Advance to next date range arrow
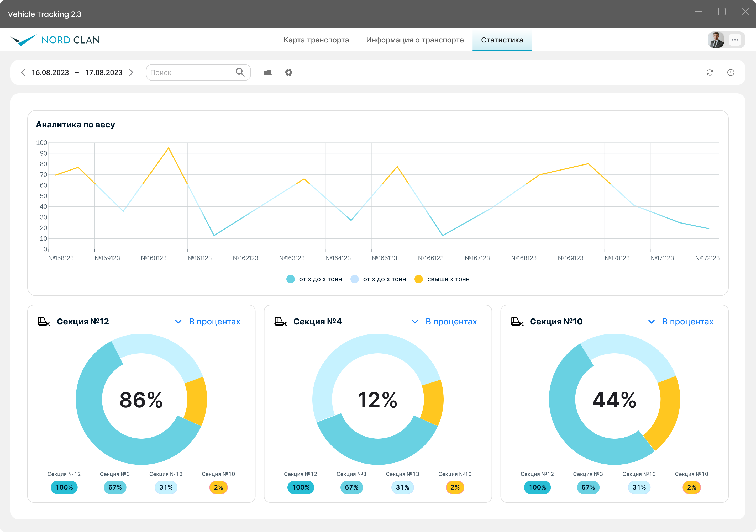Screen dimensions: 756x532 (131, 72)
